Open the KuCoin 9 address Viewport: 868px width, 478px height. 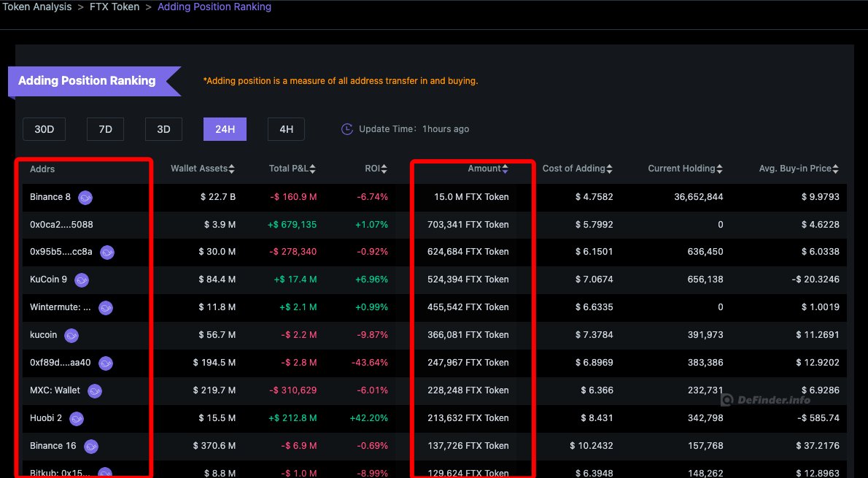[48, 280]
